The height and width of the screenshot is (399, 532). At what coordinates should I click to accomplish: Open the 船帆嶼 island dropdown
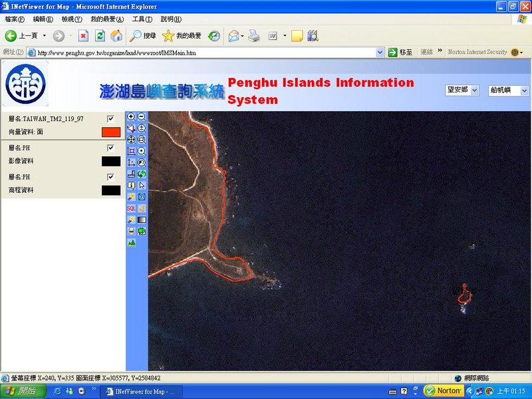pos(509,90)
